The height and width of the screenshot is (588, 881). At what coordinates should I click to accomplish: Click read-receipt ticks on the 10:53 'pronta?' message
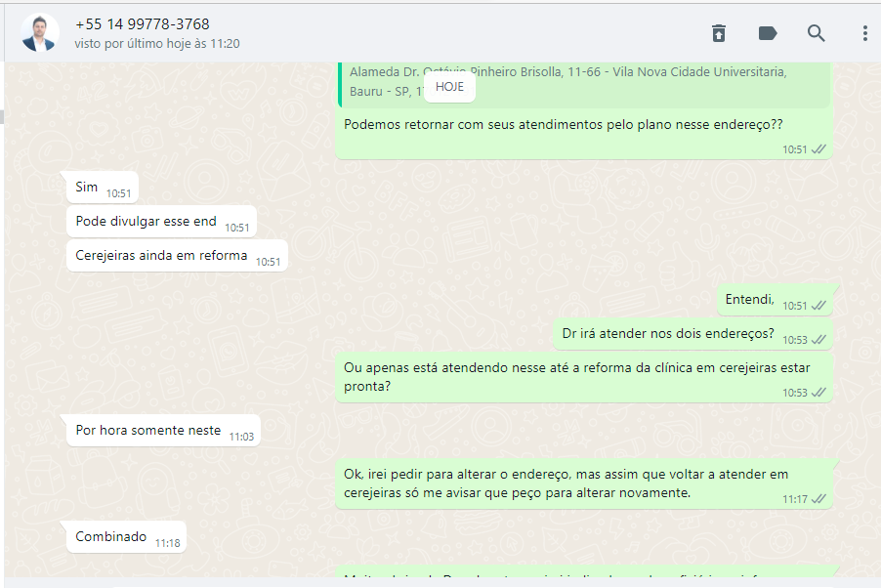click(x=818, y=393)
